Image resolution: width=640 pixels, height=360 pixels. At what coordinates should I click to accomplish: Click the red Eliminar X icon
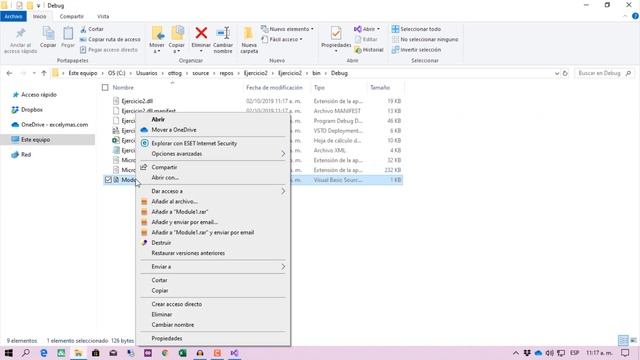[x=201, y=33]
